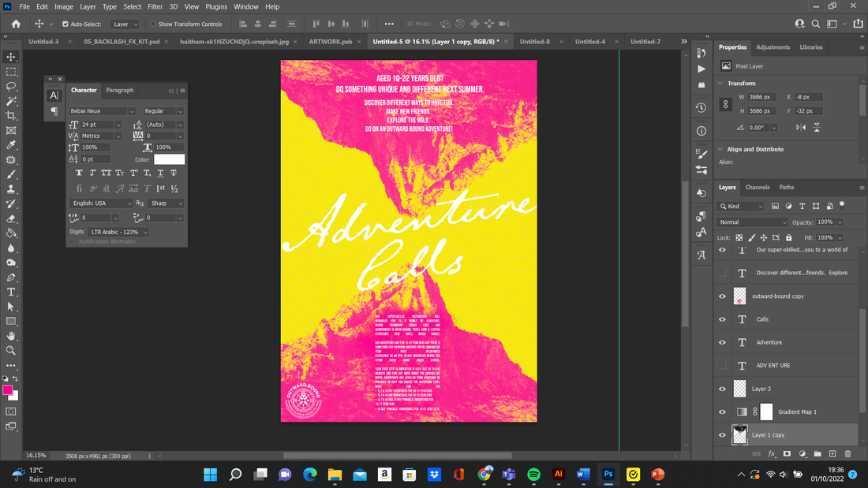Hide the Calls text layer
The height and width of the screenshot is (488, 868).
(722, 319)
